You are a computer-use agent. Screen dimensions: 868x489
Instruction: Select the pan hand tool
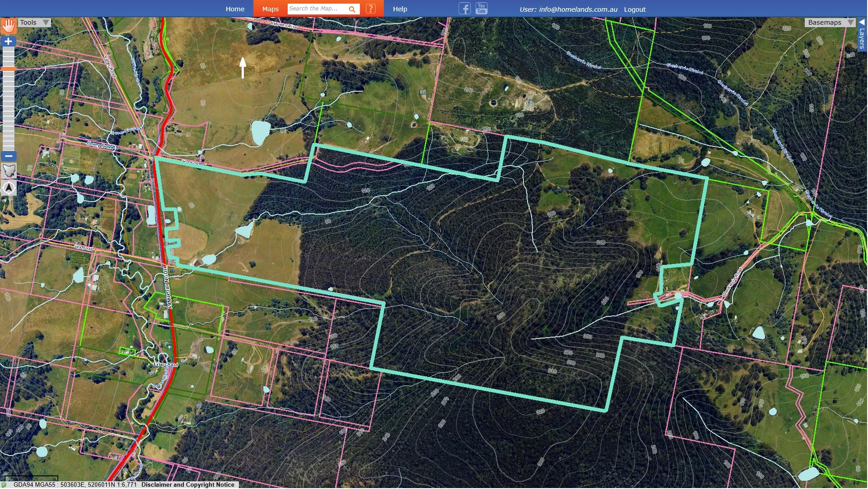(8, 25)
